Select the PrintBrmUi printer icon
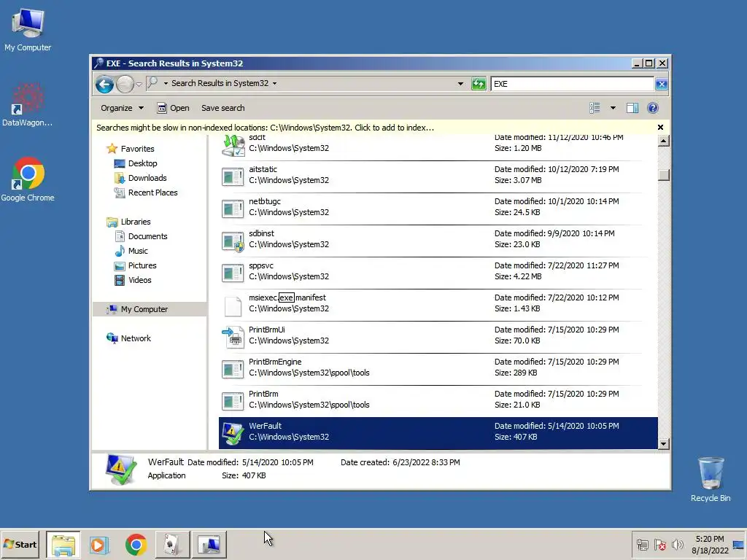This screenshot has height=560, width=747. point(233,337)
